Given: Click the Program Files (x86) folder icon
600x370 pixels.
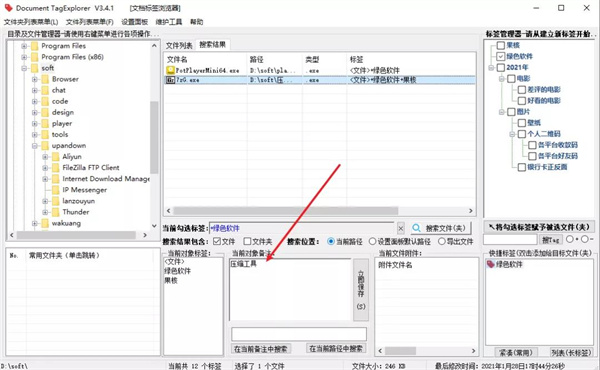Looking at the screenshot, I should [x=35, y=57].
